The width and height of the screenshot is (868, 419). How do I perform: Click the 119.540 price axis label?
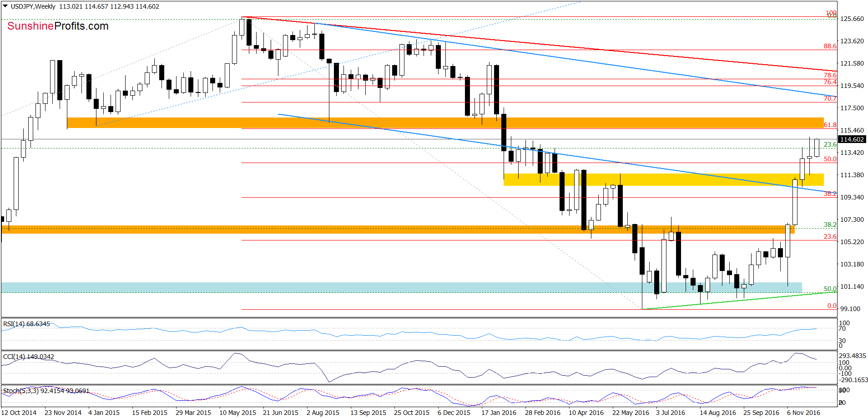852,86
